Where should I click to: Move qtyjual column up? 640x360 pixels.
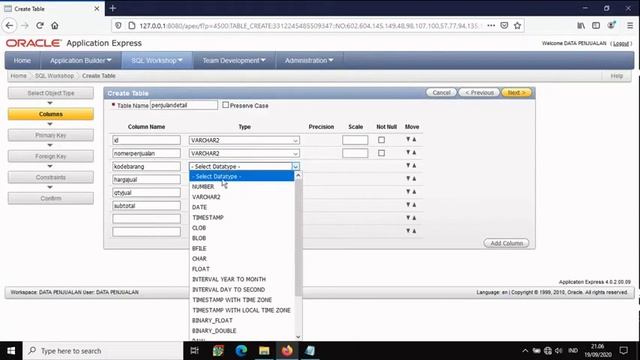point(414,192)
